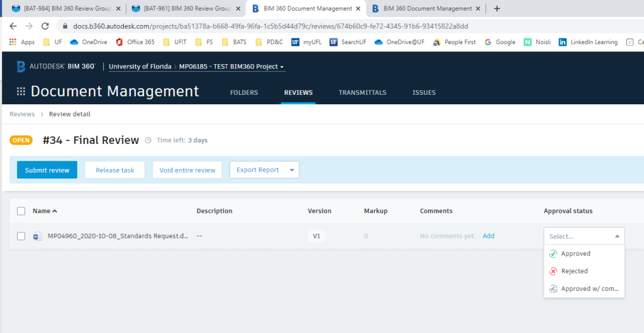Viewport: 644px width, 333px height.
Task: Open the People First bookmark
Action: click(454, 42)
